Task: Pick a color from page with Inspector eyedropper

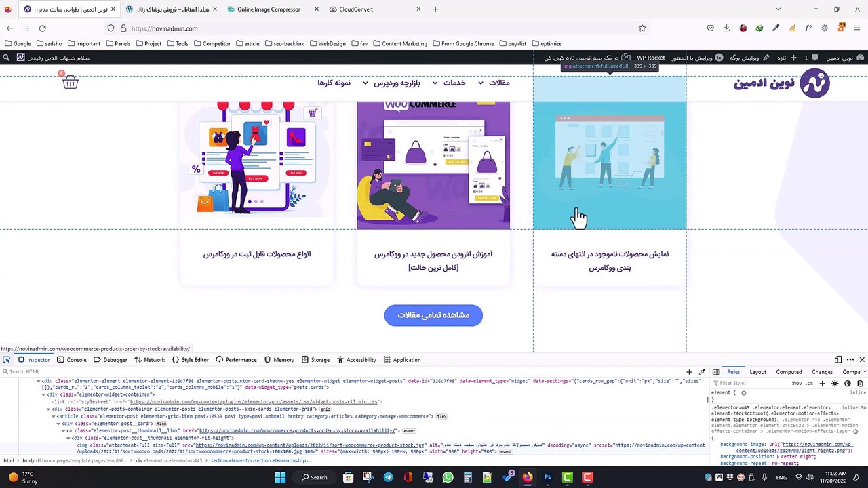Action: click(702, 372)
